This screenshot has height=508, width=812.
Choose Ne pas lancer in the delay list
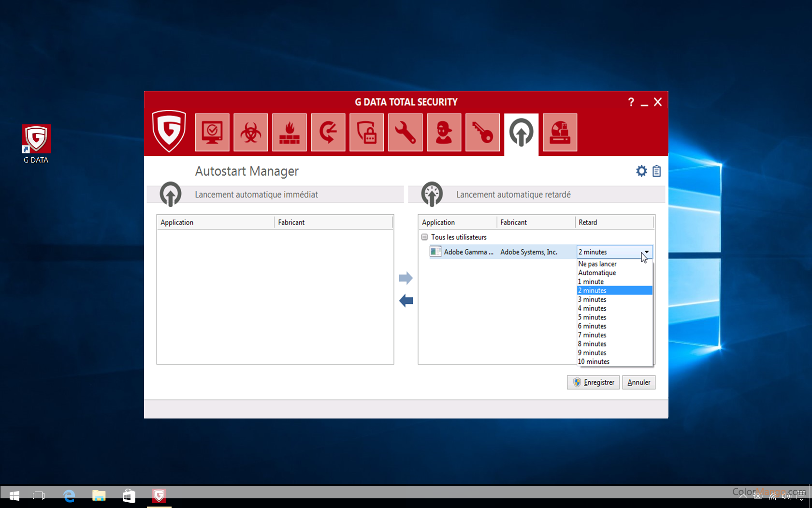(615, 264)
